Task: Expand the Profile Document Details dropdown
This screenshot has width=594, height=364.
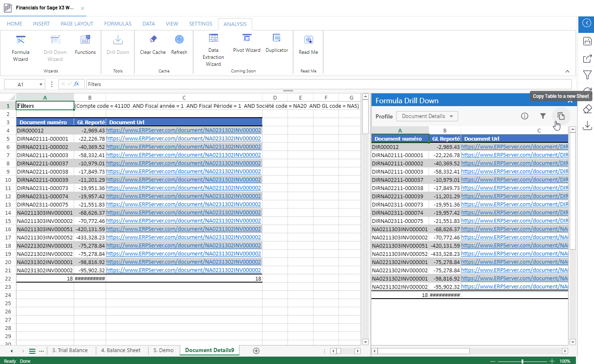Action: click(x=427, y=116)
